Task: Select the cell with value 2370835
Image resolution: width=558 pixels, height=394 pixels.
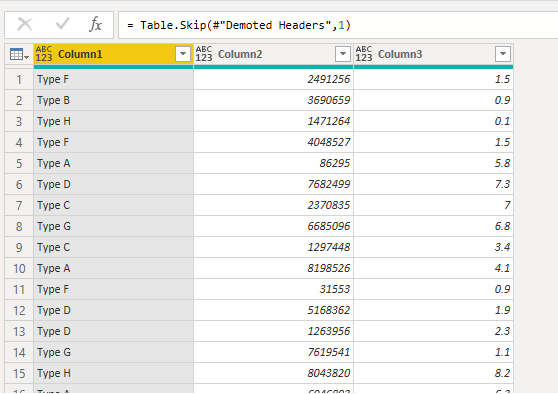Action: pyautogui.click(x=273, y=205)
